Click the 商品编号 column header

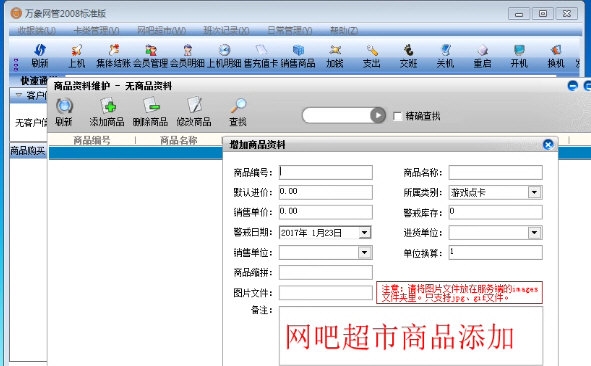click(92, 141)
